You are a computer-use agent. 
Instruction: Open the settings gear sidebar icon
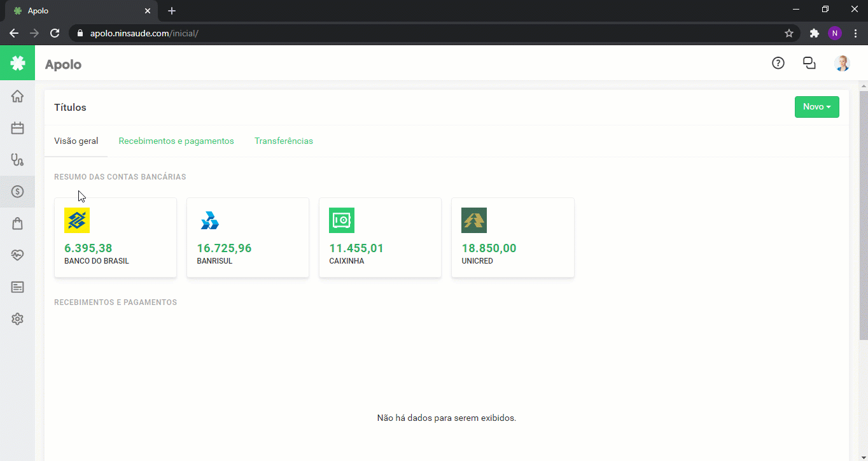tap(17, 319)
